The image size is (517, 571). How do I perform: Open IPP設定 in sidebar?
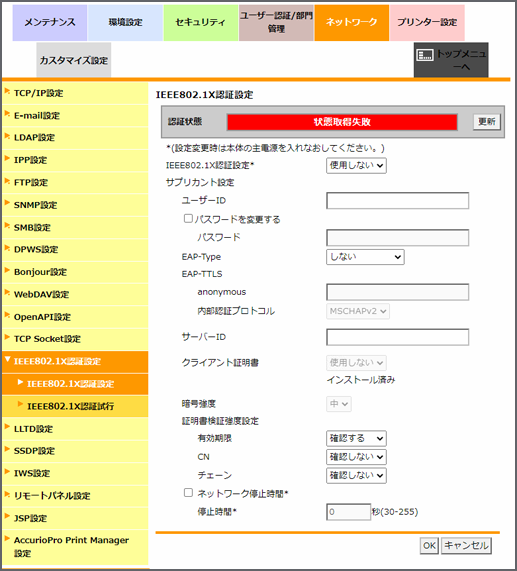[x=75, y=161]
